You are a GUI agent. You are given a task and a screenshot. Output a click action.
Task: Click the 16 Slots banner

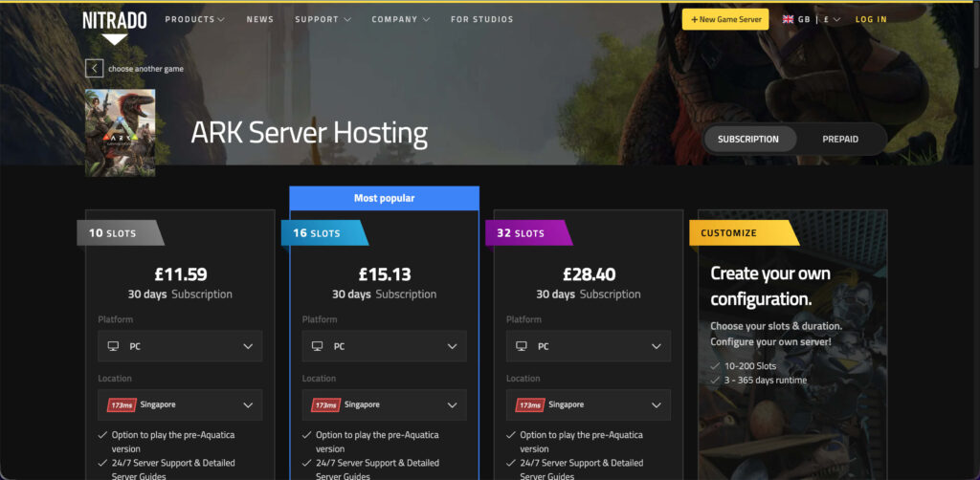[324, 232]
